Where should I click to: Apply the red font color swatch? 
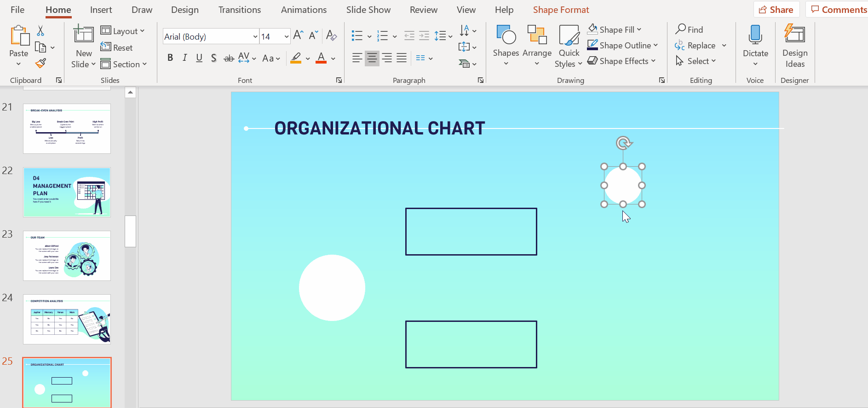(x=321, y=58)
